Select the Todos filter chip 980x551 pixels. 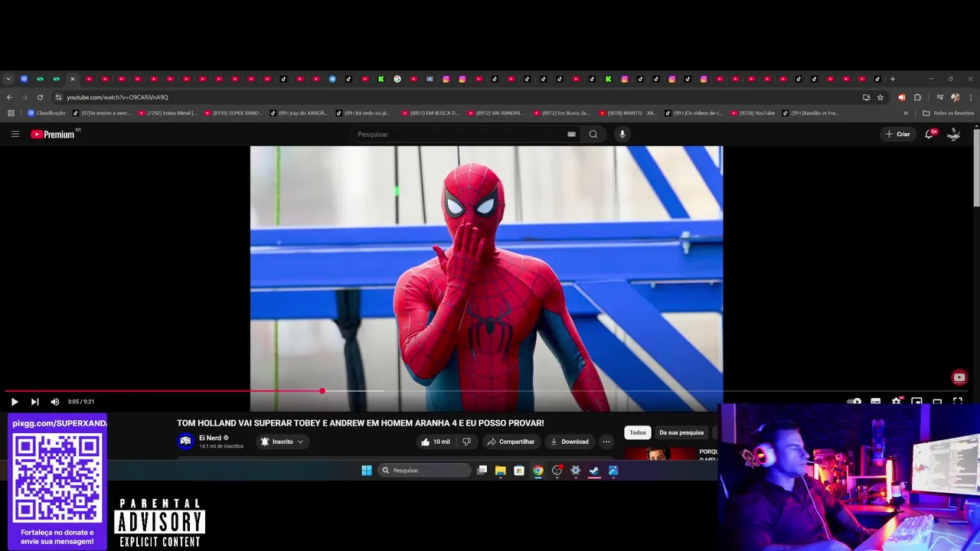638,432
